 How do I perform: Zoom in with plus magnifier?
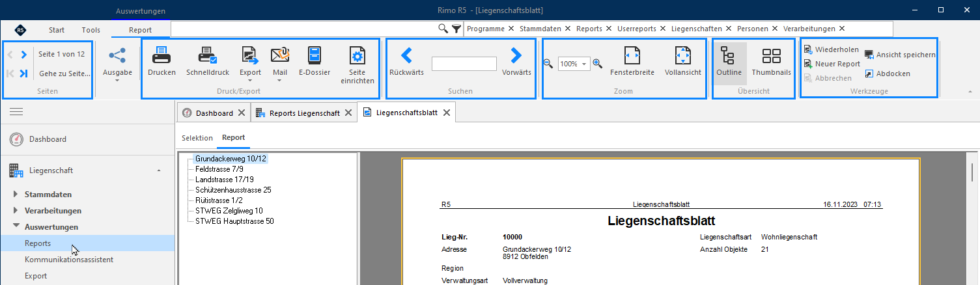click(597, 63)
